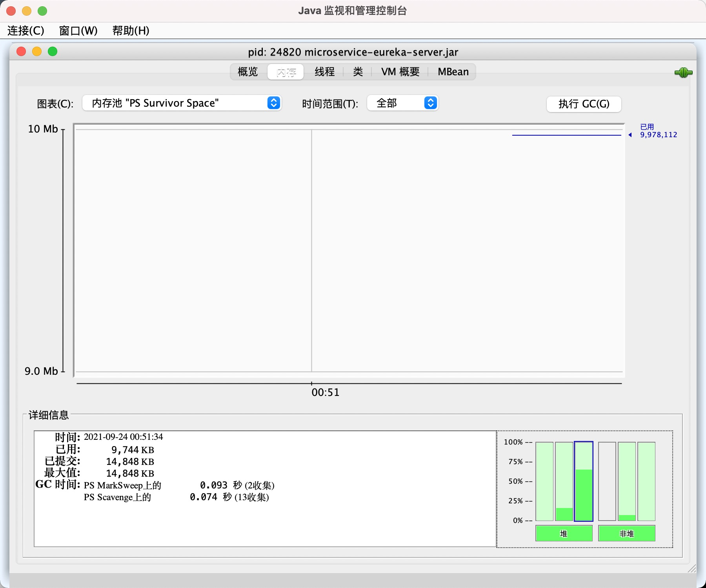
Task: Click the 9.0 Mb axis label
Action: point(41,371)
